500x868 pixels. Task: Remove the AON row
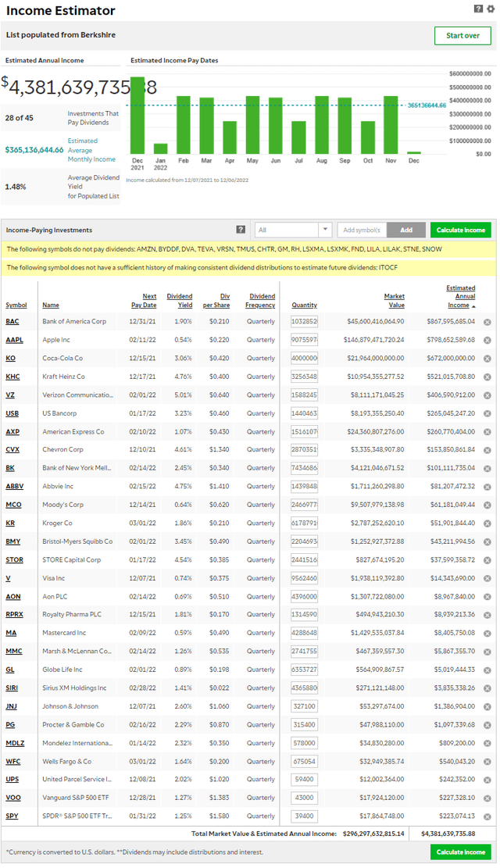pos(487,597)
